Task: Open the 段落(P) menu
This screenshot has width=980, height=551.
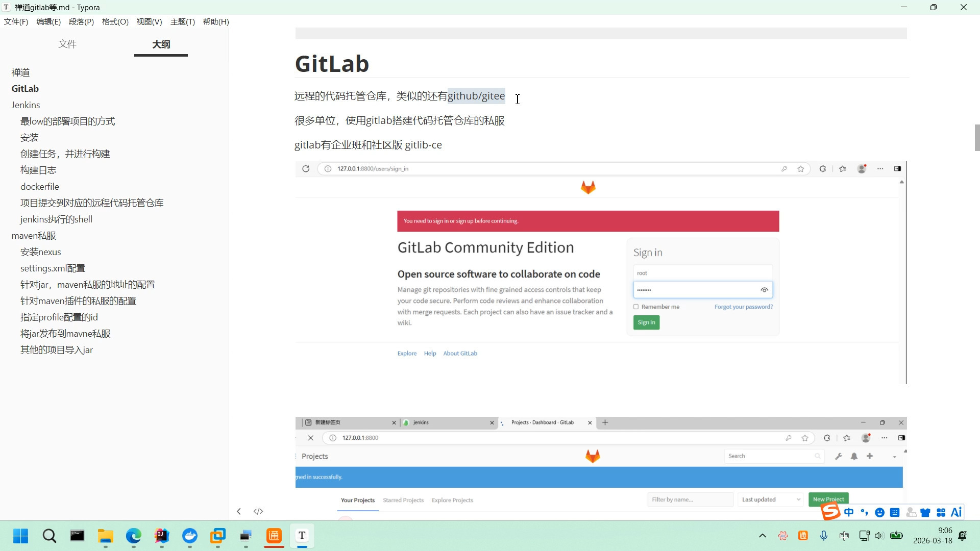Action: pos(81,22)
